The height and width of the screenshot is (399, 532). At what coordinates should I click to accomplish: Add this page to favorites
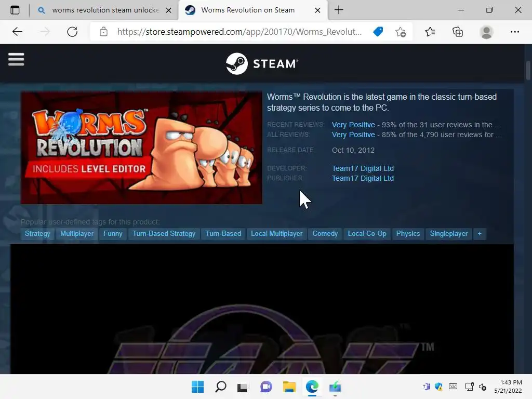pyautogui.click(x=401, y=32)
